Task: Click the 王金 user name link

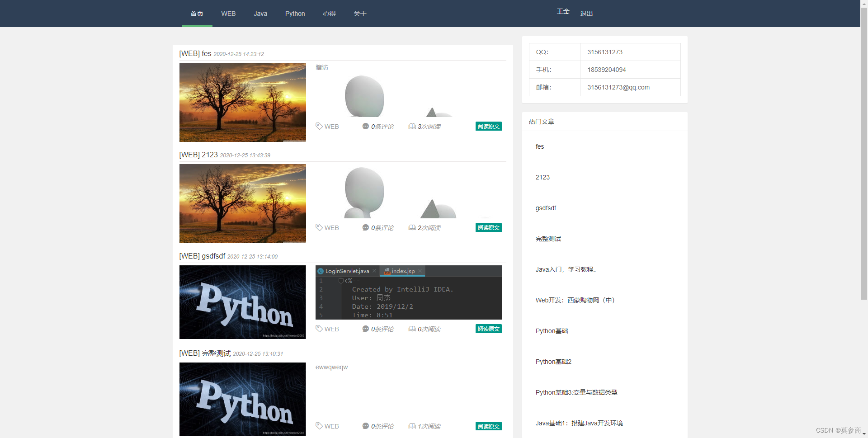Action: point(563,11)
